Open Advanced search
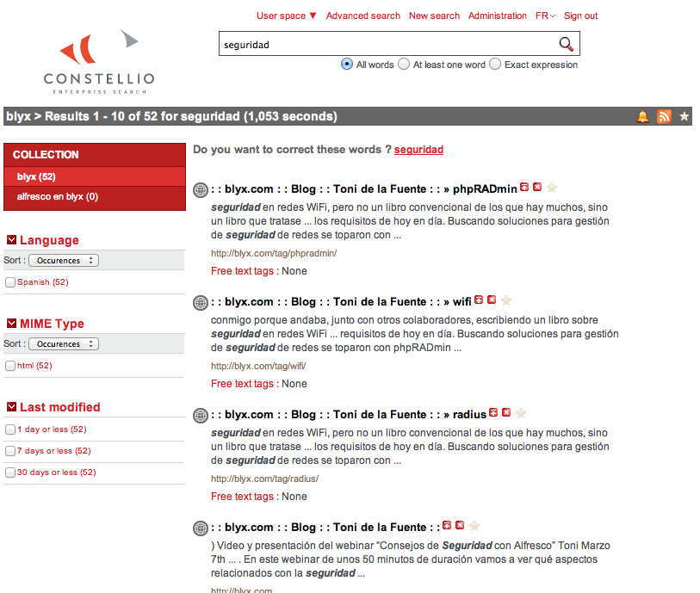Screen dimensions: 700x593 363,15
